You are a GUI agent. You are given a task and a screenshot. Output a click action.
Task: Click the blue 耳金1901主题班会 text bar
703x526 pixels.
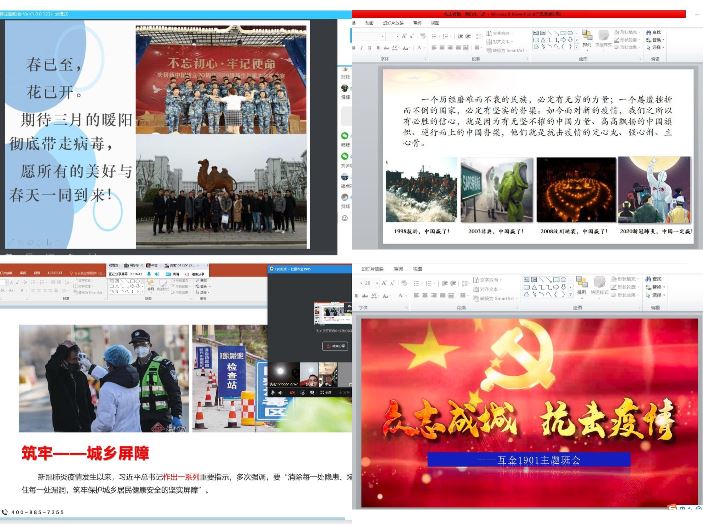pos(528,459)
